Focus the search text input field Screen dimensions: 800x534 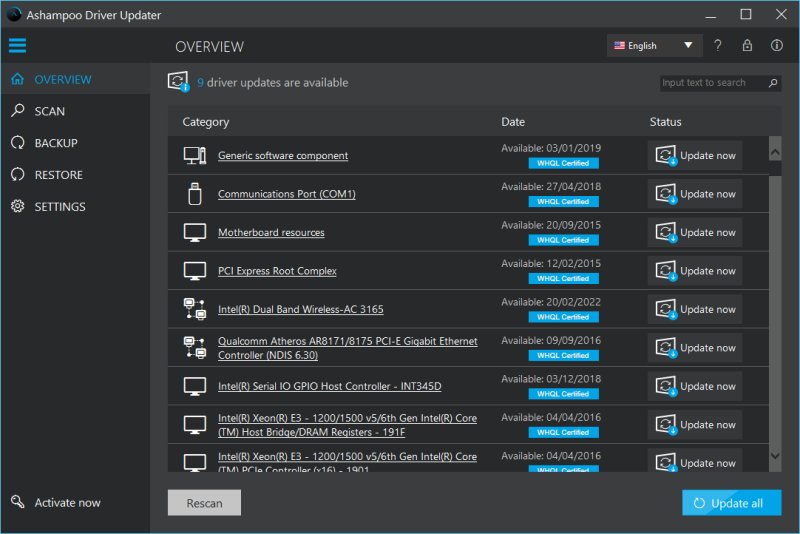[x=712, y=83]
